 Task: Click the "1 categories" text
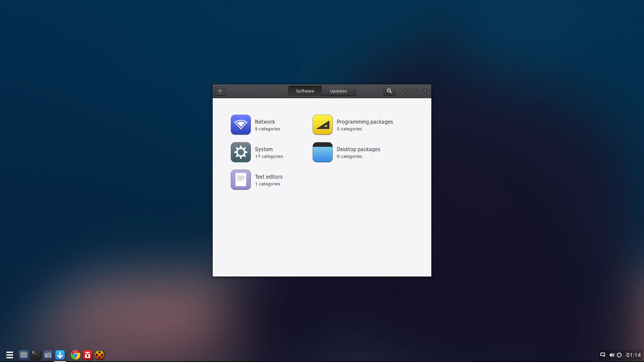pos(267,184)
